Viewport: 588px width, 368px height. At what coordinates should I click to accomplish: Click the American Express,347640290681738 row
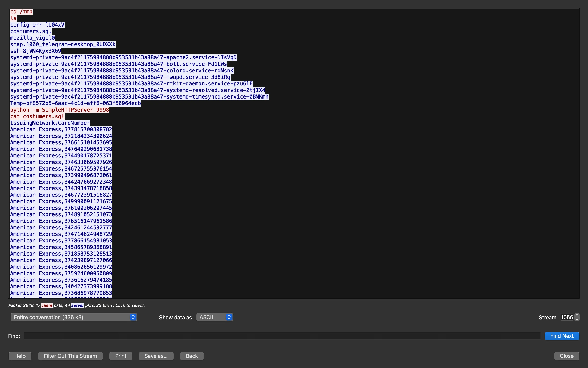pyautogui.click(x=61, y=149)
